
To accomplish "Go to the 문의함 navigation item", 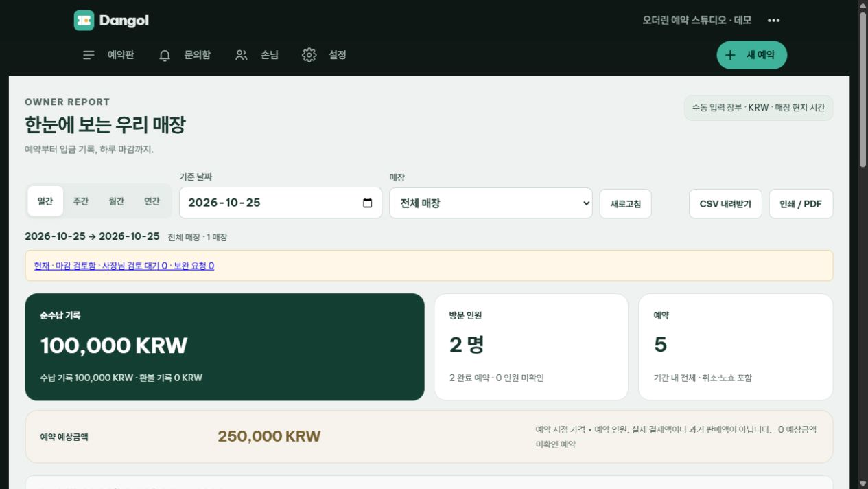I will [x=185, y=55].
